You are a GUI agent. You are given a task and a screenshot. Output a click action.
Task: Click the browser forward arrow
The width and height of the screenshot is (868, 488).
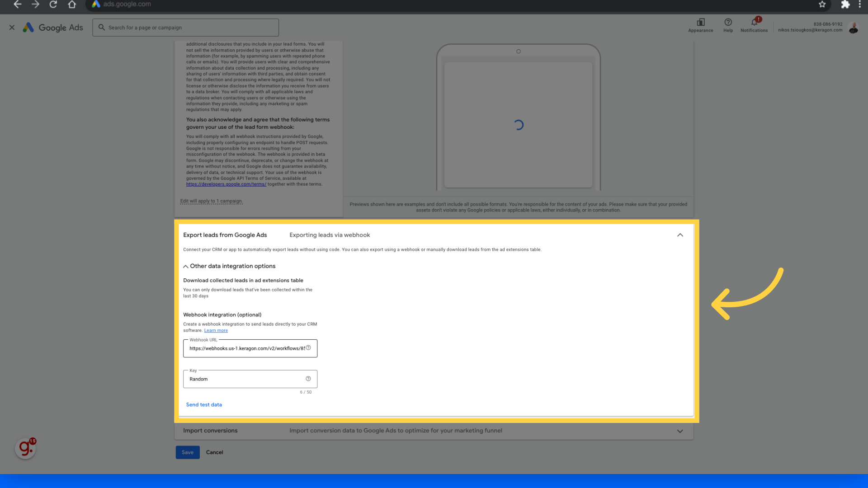(x=35, y=5)
